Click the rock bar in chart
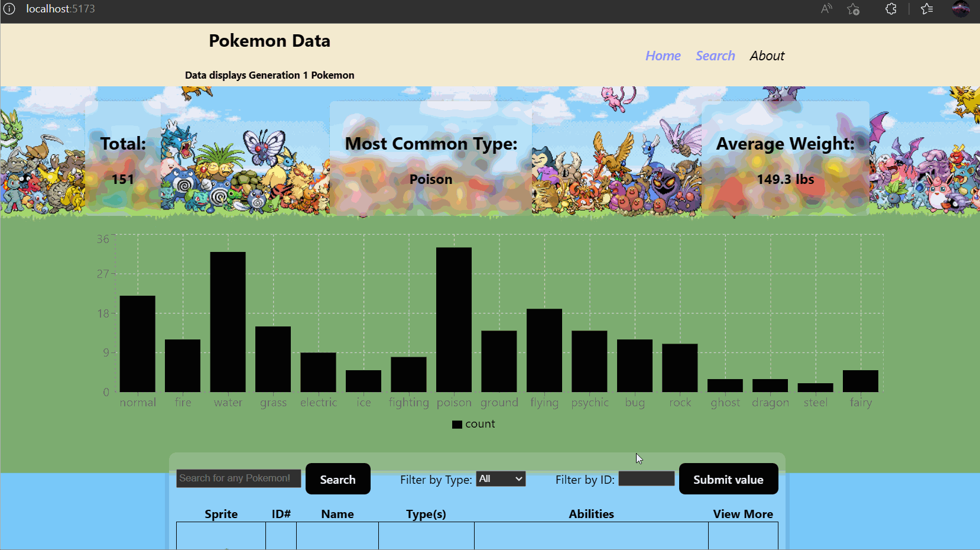The height and width of the screenshot is (550, 980). (680, 368)
